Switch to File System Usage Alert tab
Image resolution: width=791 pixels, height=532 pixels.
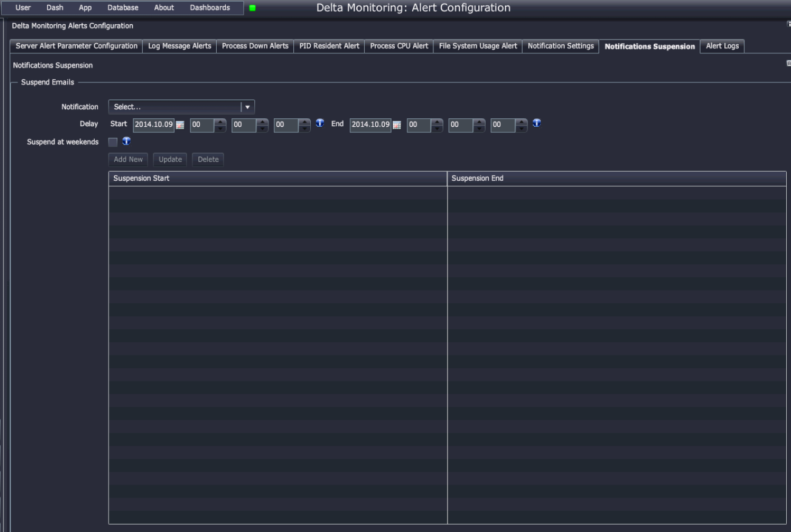tap(478, 46)
